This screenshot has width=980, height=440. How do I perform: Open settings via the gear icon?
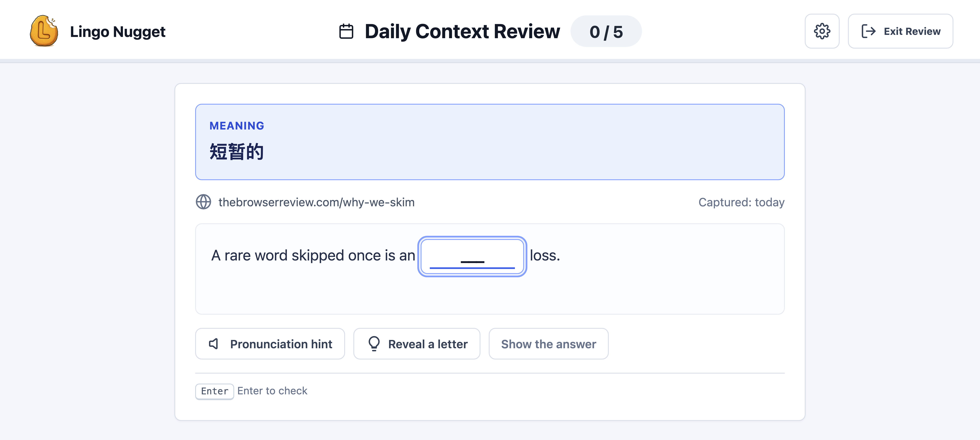[x=822, y=31]
